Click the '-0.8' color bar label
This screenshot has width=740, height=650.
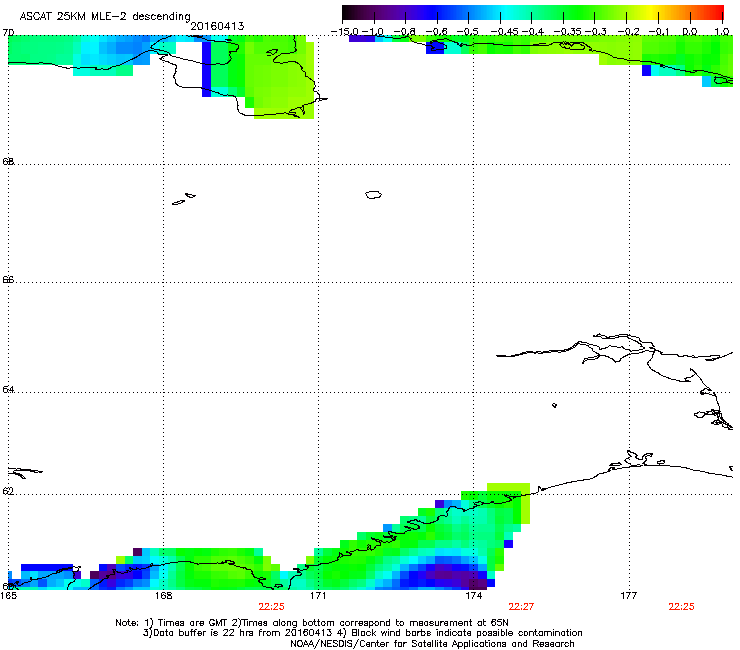(405, 32)
